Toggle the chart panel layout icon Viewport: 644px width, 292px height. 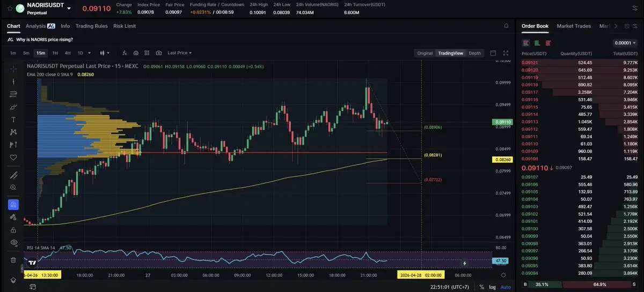coord(494,53)
